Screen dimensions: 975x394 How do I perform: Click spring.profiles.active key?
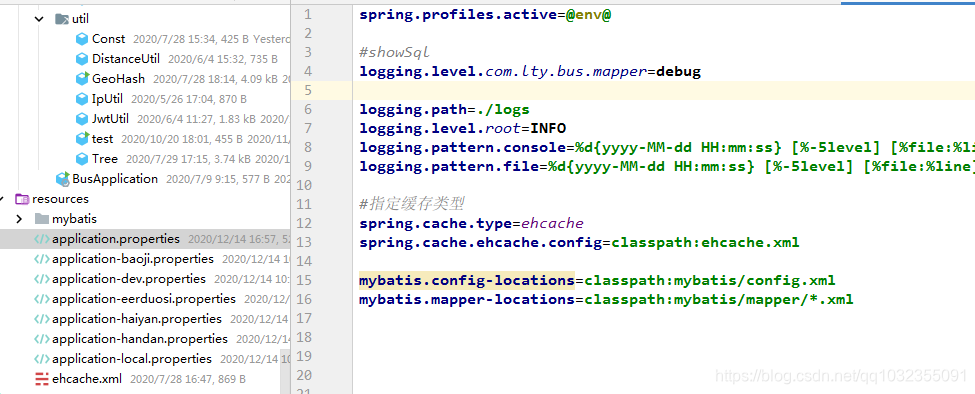(458, 14)
